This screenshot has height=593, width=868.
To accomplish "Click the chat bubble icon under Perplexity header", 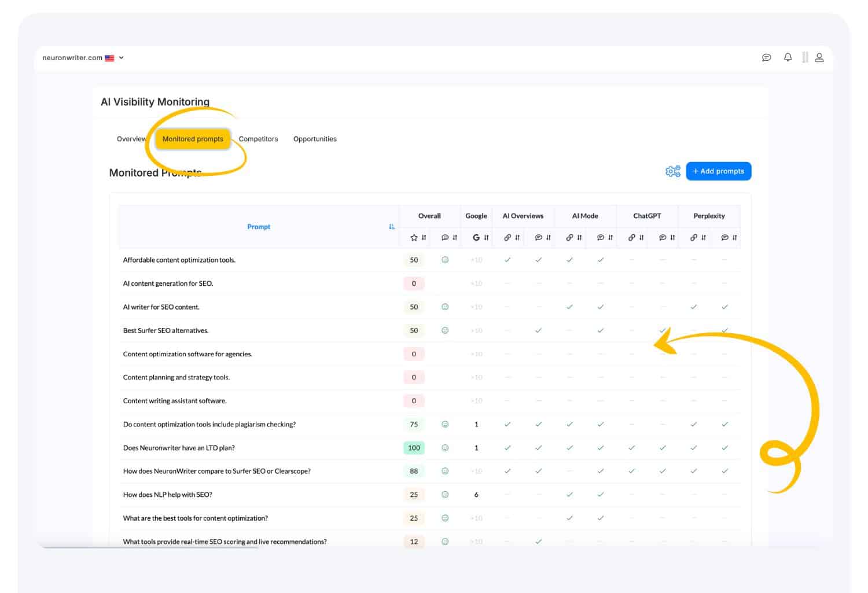I will (724, 237).
